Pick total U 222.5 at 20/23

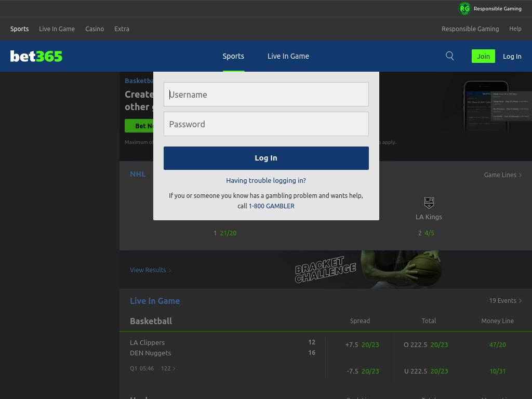pos(426,371)
